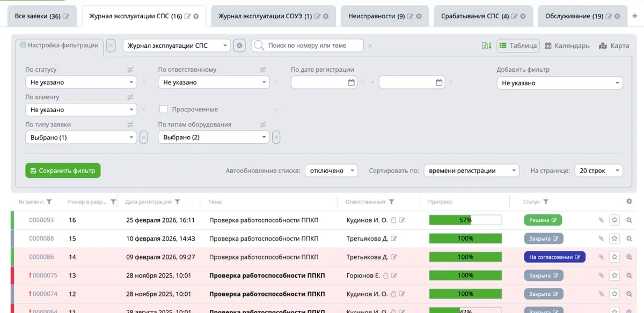Change status На согласовании of request 0000086

pos(554,257)
